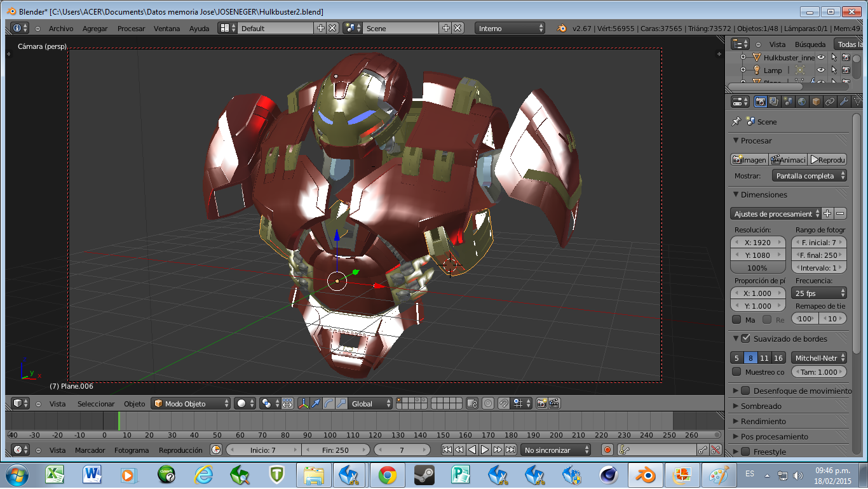Open the 25 fps frame rate dropdown
The image size is (868, 489).
[819, 293]
